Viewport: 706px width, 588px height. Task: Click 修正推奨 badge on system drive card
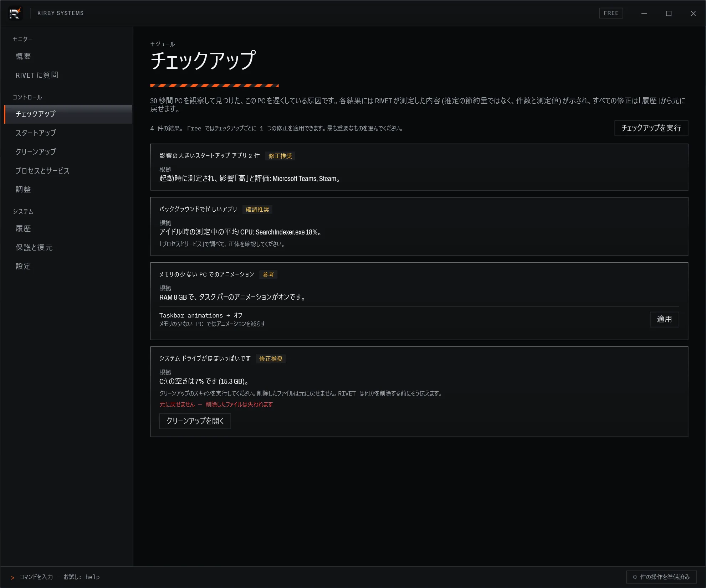click(271, 359)
